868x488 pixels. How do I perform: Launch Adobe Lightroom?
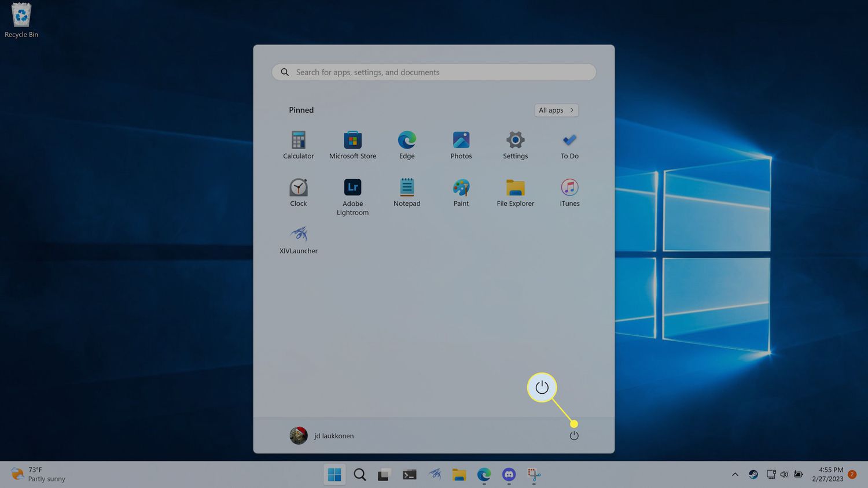point(352,195)
